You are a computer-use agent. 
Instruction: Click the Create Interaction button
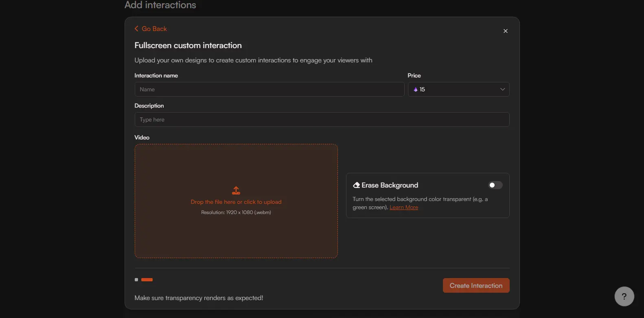pyautogui.click(x=476, y=285)
